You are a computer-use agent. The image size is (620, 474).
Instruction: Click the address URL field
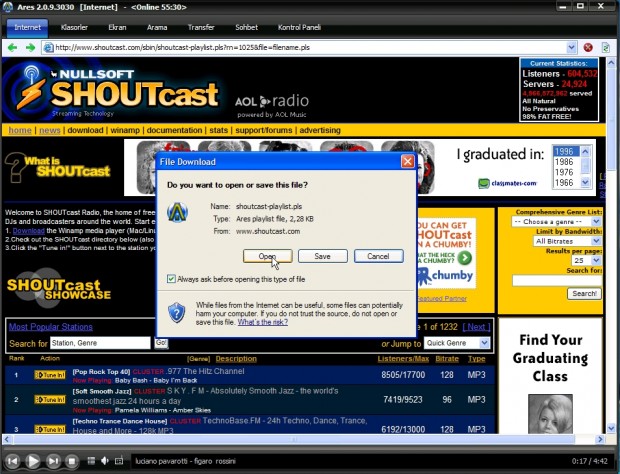coord(310,48)
